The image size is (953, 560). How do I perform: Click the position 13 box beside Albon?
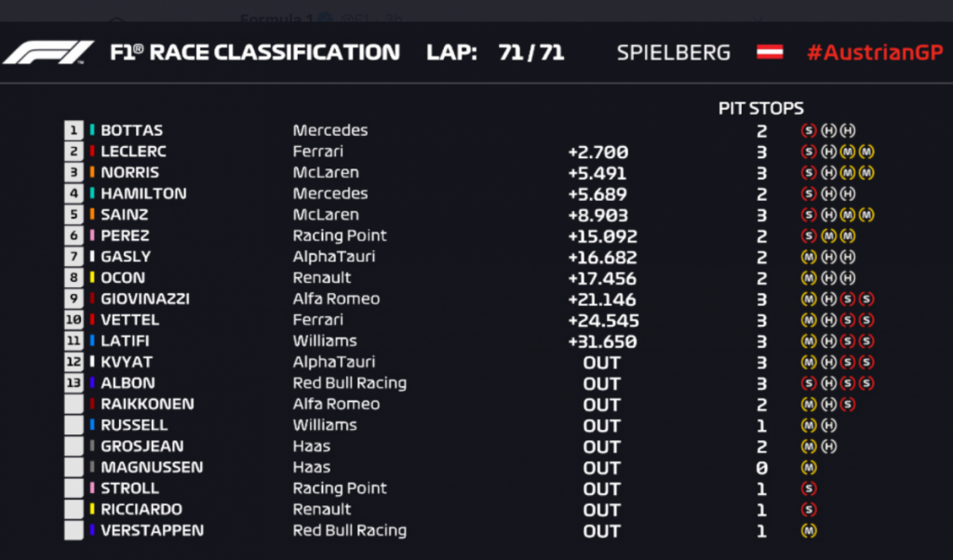(x=74, y=383)
